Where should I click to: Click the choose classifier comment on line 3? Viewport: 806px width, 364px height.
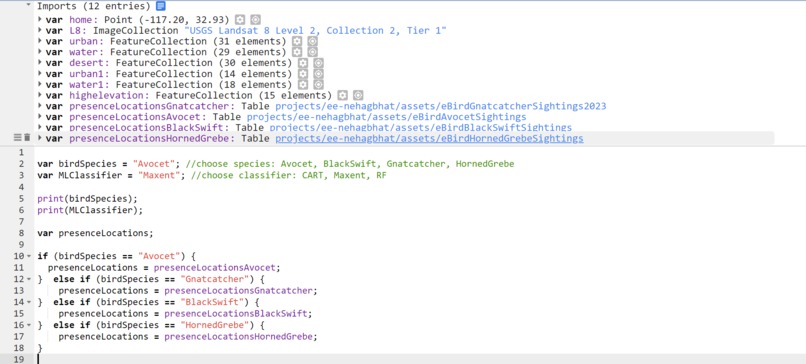(288, 175)
